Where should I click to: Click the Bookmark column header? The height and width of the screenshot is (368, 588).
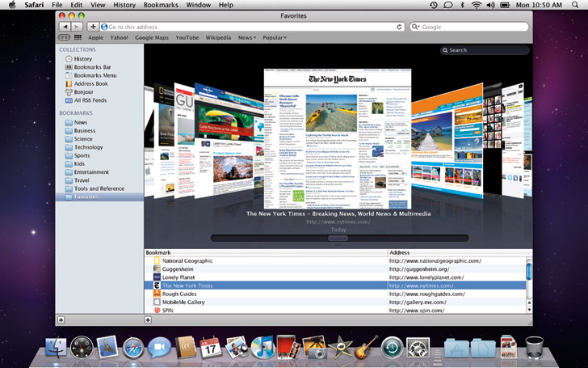coord(266,252)
